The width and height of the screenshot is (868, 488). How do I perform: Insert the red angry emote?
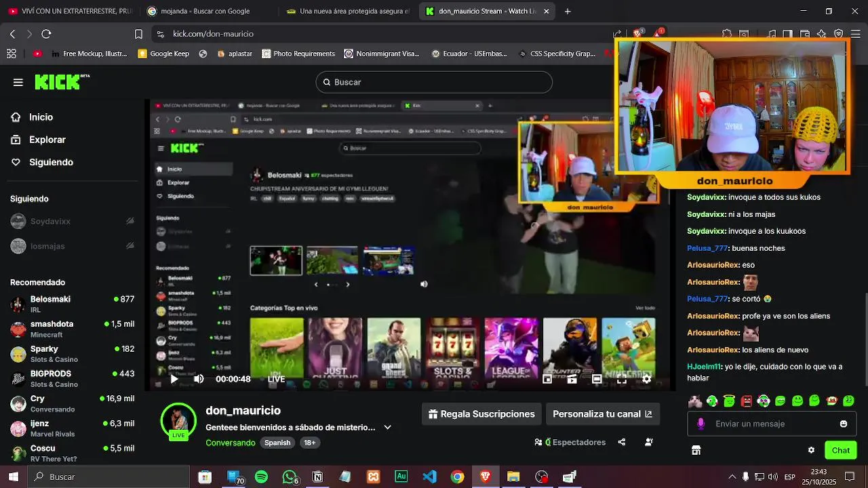(747, 401)
